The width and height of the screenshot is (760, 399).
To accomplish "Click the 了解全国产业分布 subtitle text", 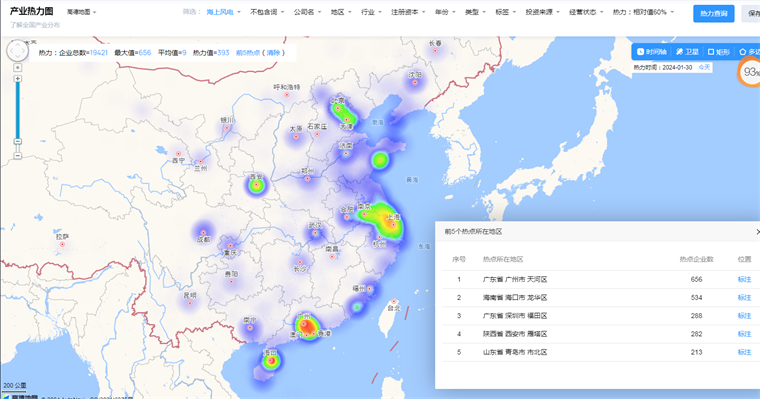I will 35,25.
